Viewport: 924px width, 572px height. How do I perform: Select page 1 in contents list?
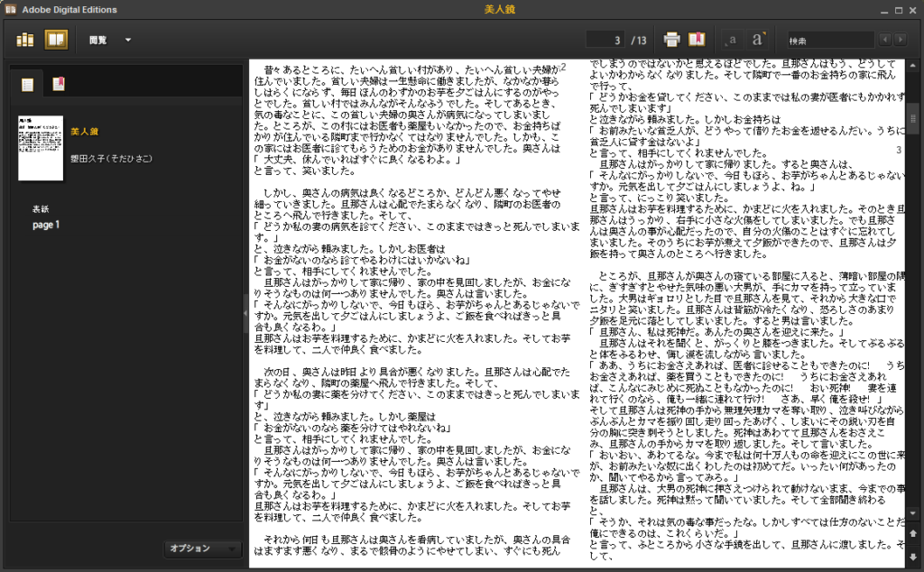coord(45,225)
